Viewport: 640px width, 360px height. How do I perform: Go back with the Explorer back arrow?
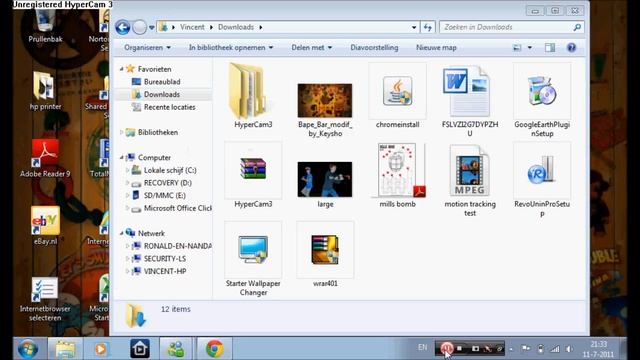pyautogui.click(x=122, y=27)
